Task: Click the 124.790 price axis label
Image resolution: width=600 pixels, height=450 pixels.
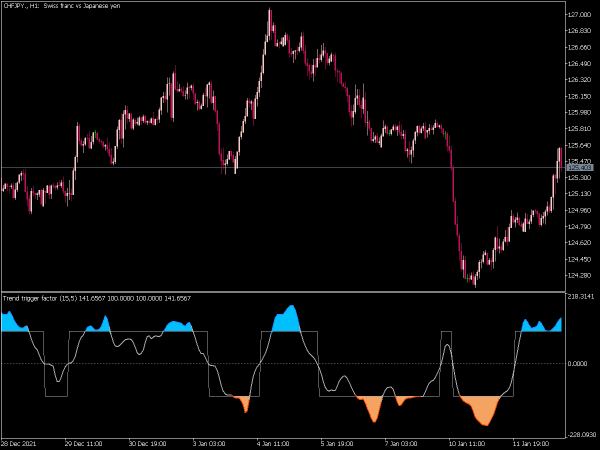Action: pyautogui.click(x=580, y=226)
